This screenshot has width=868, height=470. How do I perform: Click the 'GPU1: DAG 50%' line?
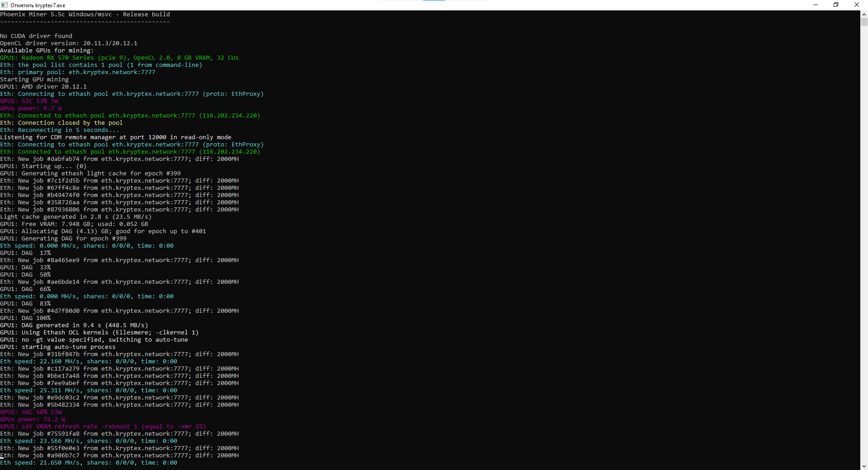[25, 275]
